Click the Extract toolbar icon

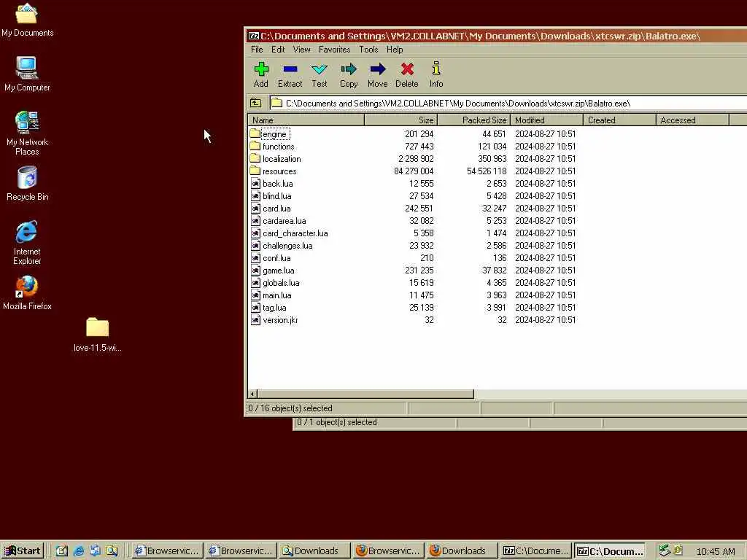[x=290, y=75]
